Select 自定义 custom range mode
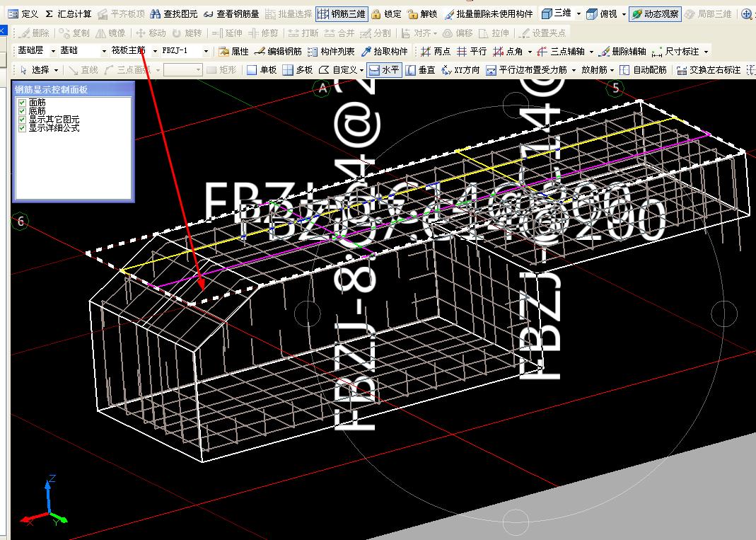756x540 pixels. pos(338,70)
